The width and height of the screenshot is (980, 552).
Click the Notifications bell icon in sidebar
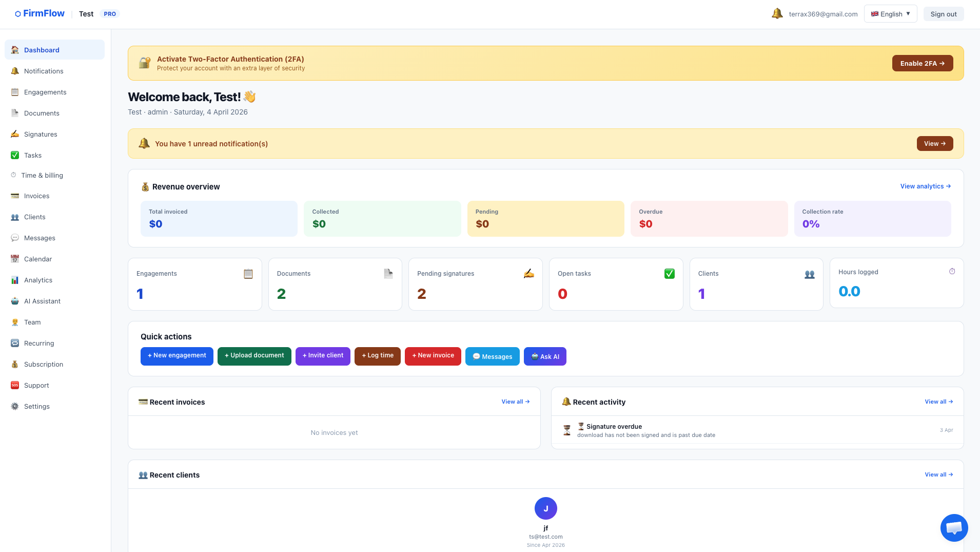pos(15,71)
